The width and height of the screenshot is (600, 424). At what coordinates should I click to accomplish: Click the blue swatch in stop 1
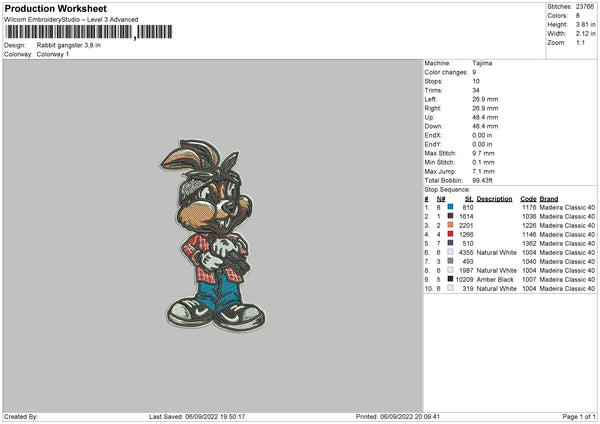coord(450,207)
